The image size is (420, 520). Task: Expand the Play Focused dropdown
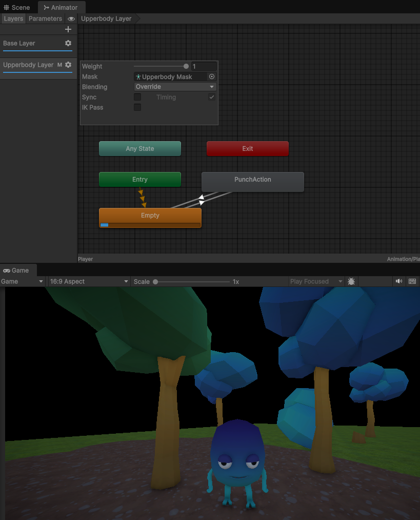coord(316,281)
